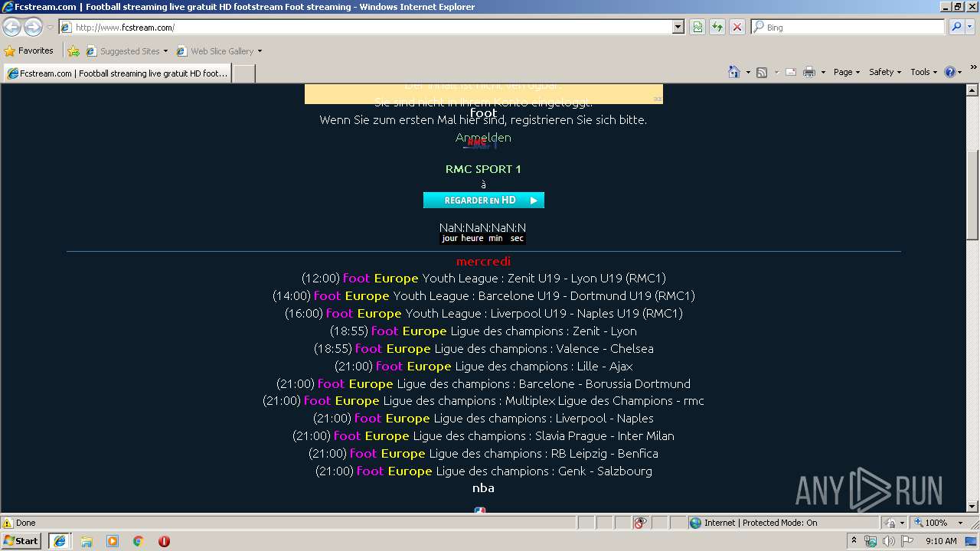980x551 pixels.
Task: Click the search magnifier button
Action: point(955,27)
